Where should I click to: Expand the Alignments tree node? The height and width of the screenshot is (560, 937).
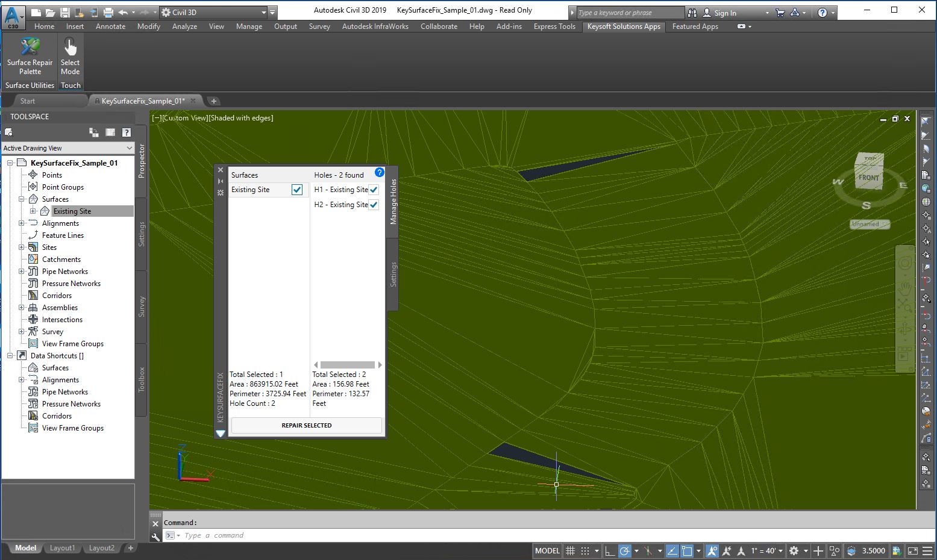22,223
